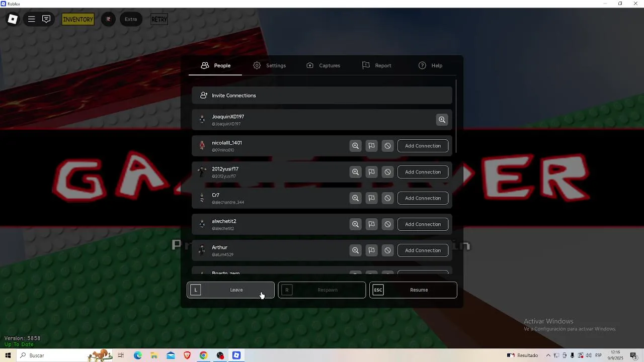Report nicolalll_1401 using flag icon
Image resolution: width=644 pixels, height=362 pixels.
371,146
